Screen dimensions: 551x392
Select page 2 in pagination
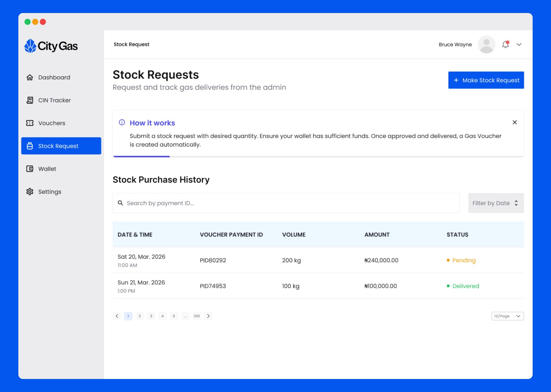(140, 316)
